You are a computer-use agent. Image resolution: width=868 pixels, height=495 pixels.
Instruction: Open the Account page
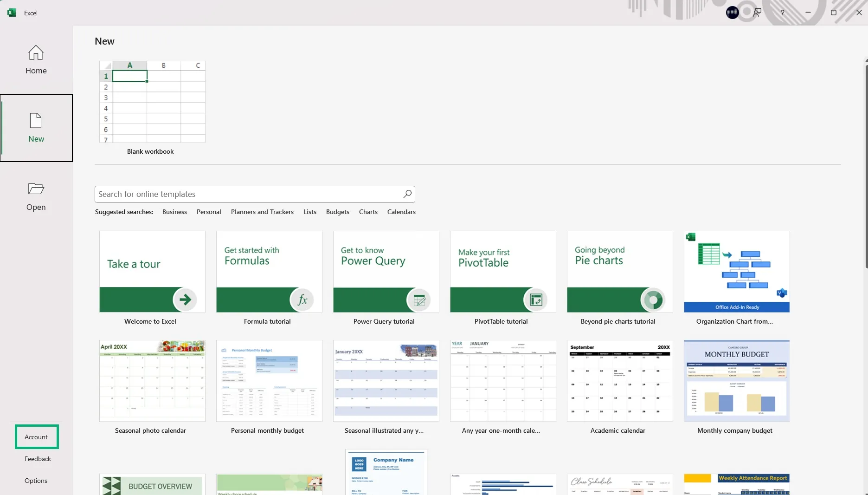click(36, 437)
